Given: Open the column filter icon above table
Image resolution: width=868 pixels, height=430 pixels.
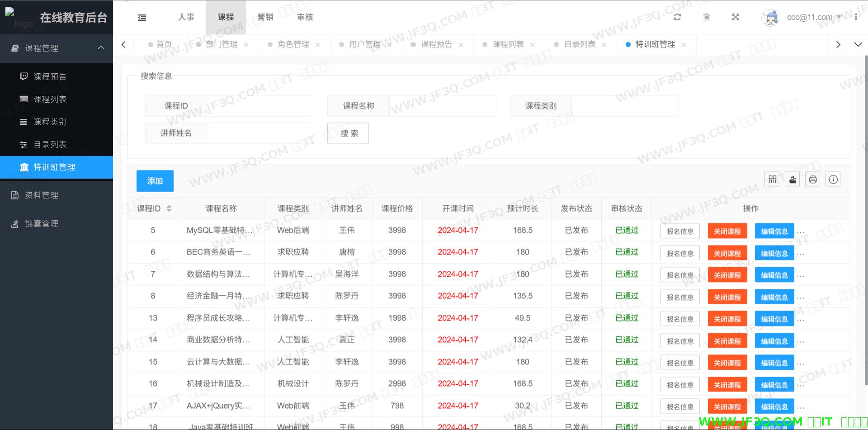Looking at the screenshot, I should (x=772, y=180).
